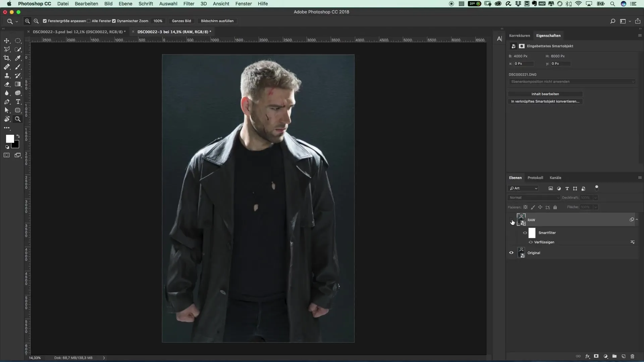644x362 pixels.
Task: Select the Eraser tool
Action: 7,84
